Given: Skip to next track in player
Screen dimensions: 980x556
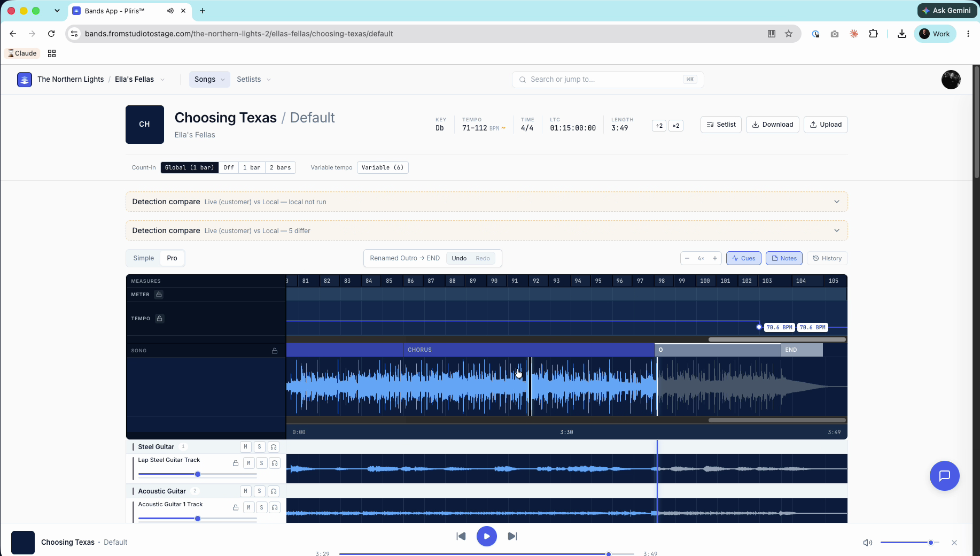Looking at the screenshot, I should pos(512,536).
